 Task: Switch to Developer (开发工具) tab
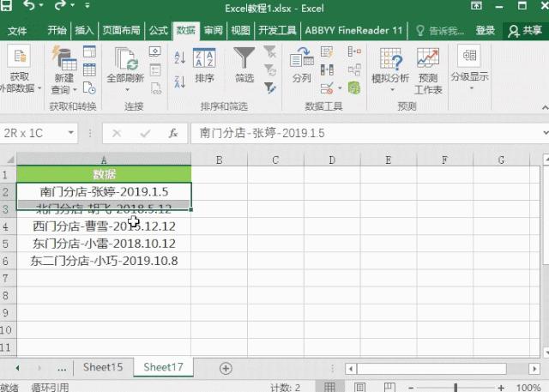point(277,30)
